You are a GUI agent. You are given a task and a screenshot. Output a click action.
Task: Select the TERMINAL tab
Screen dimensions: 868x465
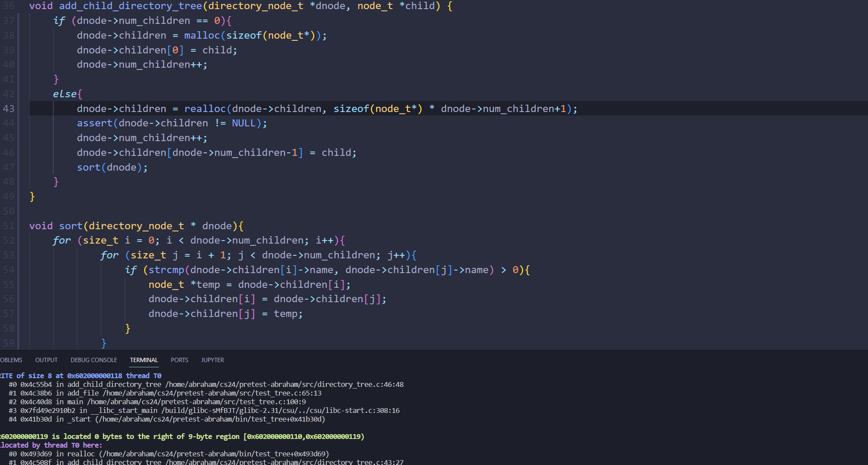coord(144,360)
